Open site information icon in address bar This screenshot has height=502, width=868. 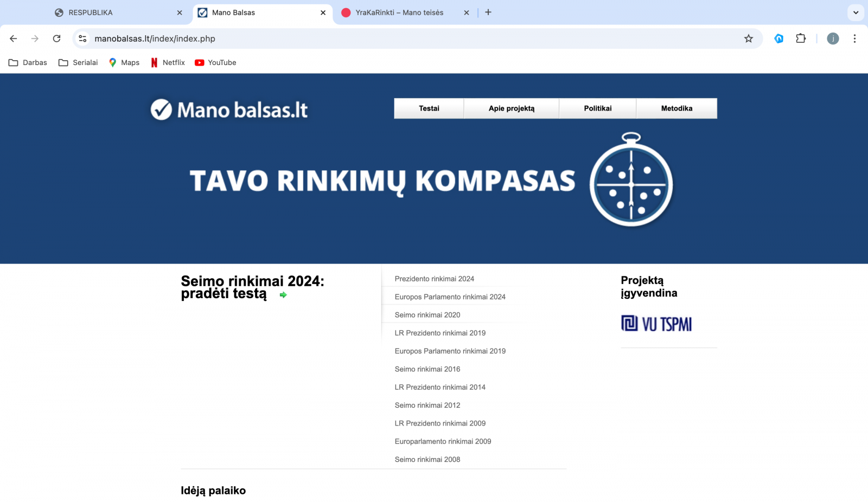point(82,38)
